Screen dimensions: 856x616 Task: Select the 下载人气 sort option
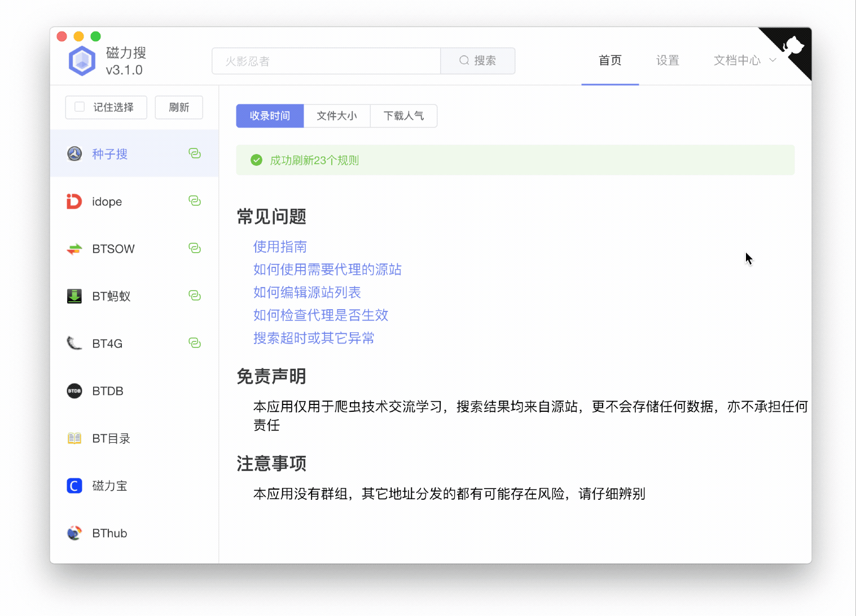pyautogui.click(x=403, y=116)
